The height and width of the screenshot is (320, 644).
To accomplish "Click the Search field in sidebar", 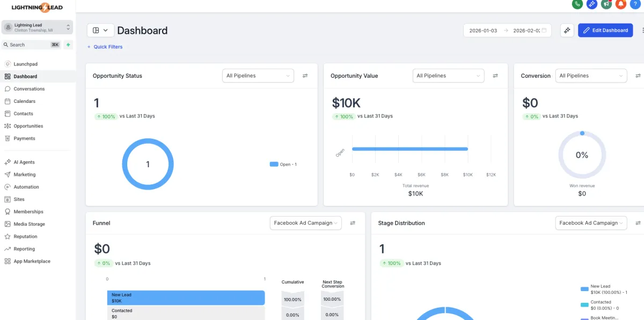I will [x=32, y=45].
